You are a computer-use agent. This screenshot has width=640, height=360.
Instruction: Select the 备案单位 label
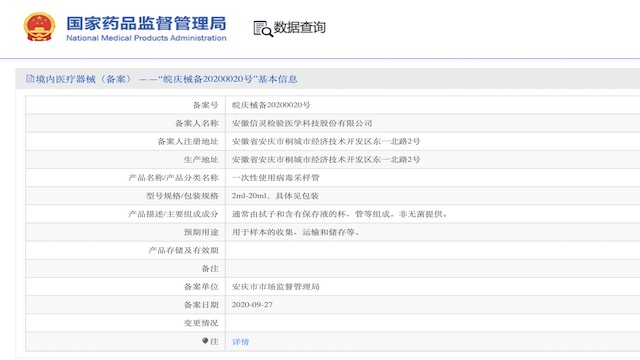pyautogui.click(x=201, y=287)
